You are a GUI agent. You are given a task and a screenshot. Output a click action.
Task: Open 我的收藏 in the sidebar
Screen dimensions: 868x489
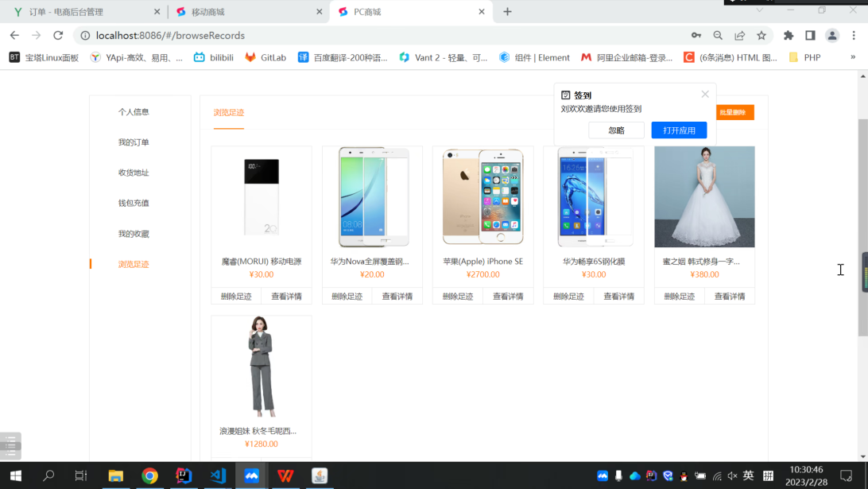pyautogui.click(x=134, y=234)
